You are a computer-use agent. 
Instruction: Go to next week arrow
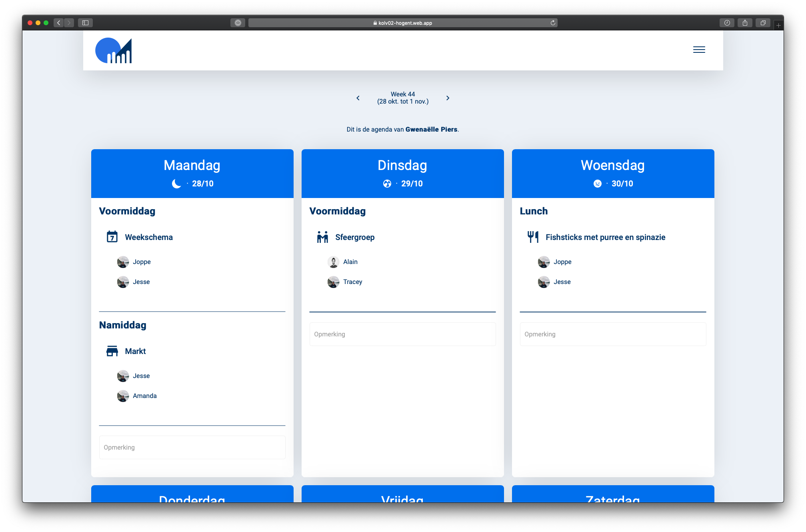tap(448, 98)
